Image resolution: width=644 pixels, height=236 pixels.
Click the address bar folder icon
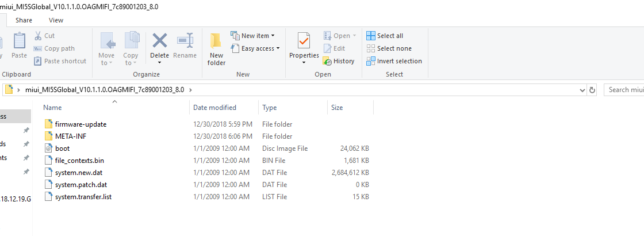click(x=9, y=90)
